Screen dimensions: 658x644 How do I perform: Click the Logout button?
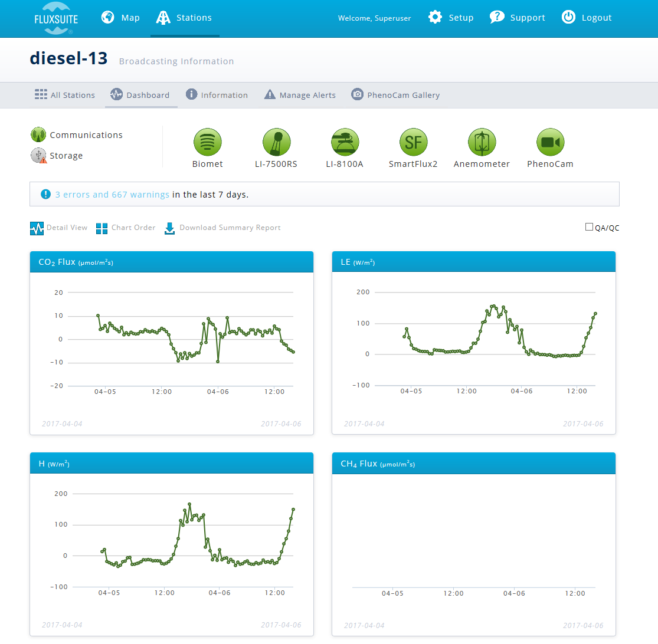587,18
